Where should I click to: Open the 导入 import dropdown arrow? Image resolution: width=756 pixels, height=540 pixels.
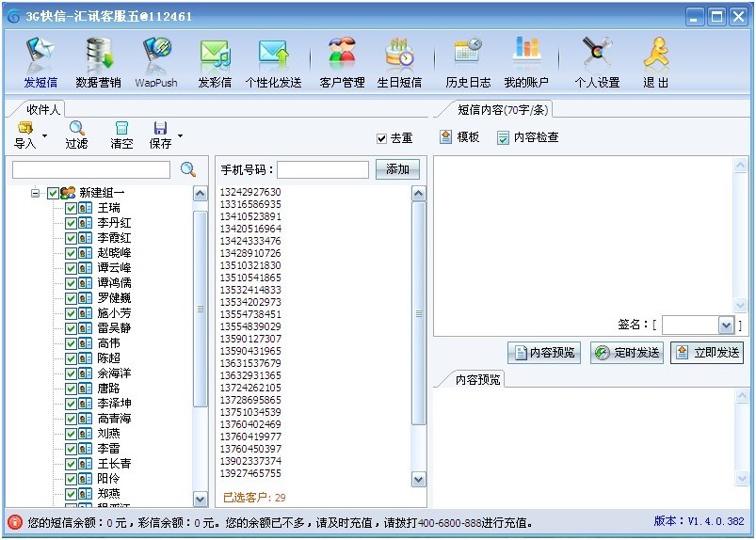[45, 135]
